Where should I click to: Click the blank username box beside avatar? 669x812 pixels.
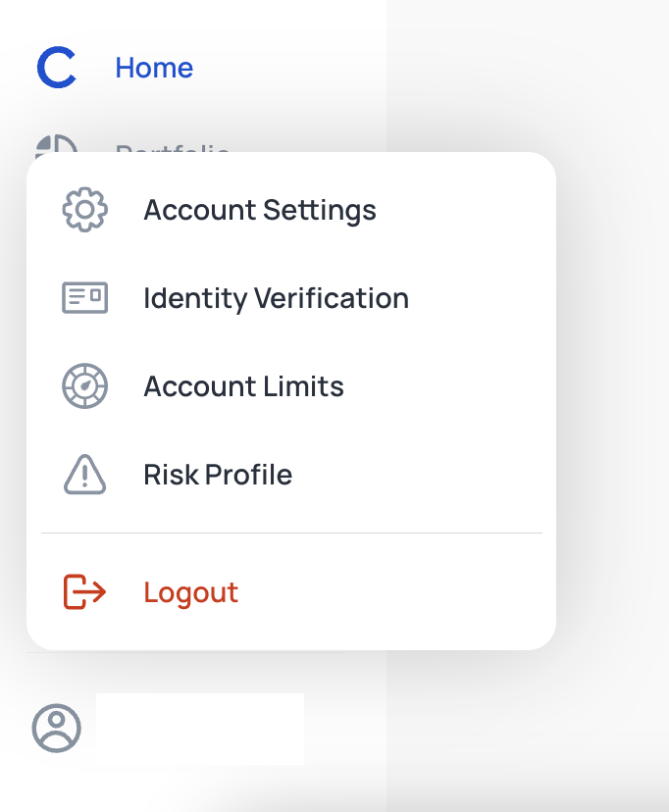tap(200, 730)
